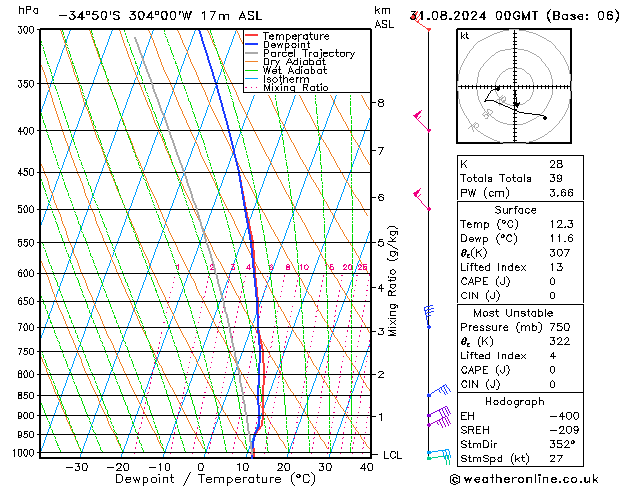Click the magenta wind barb near 500 hPa
Viewport: 629px width, 486px height.
(423, 200)
